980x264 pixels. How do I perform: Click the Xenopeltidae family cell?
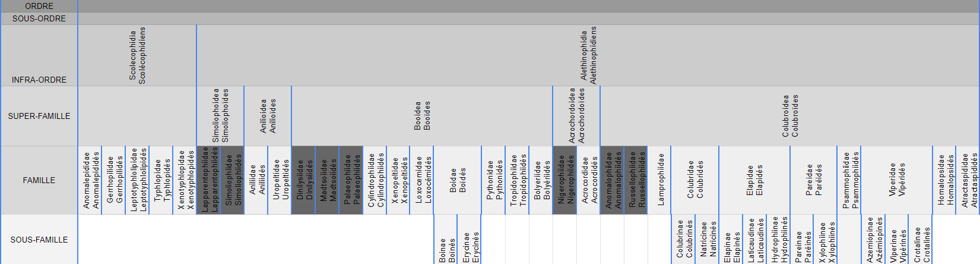398,180
